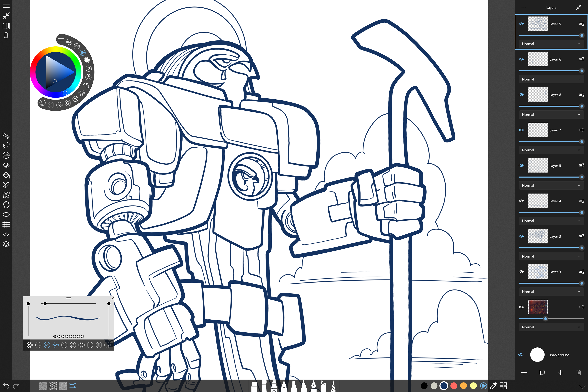Viewport: 588px width, 392px height.
Task: Delete layer with trash button in Layers
Action: pos(579,373)
